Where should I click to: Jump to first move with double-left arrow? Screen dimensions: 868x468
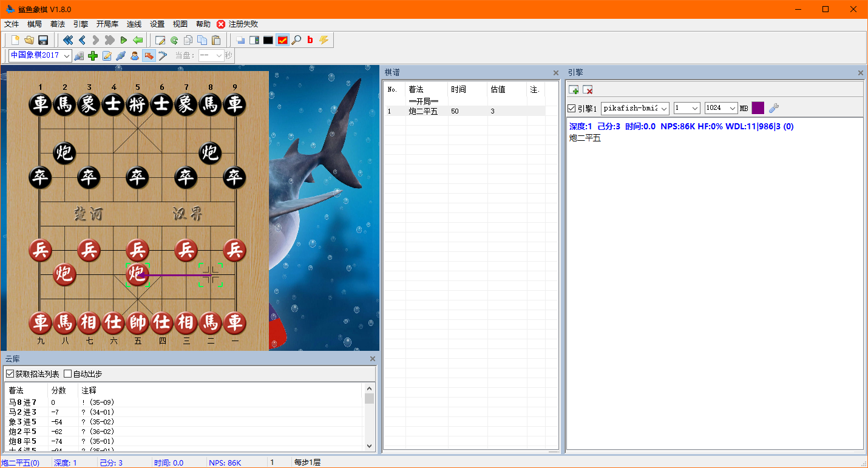pos(68,40)
